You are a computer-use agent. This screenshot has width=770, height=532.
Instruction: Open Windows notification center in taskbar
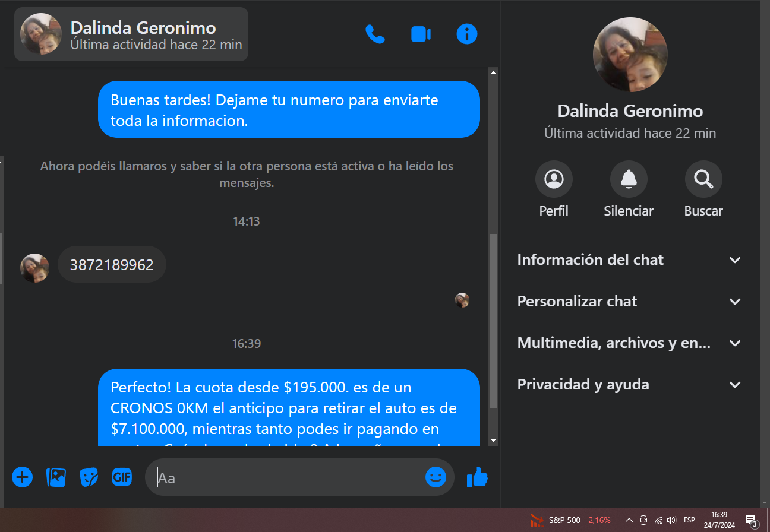click(751, 521)
